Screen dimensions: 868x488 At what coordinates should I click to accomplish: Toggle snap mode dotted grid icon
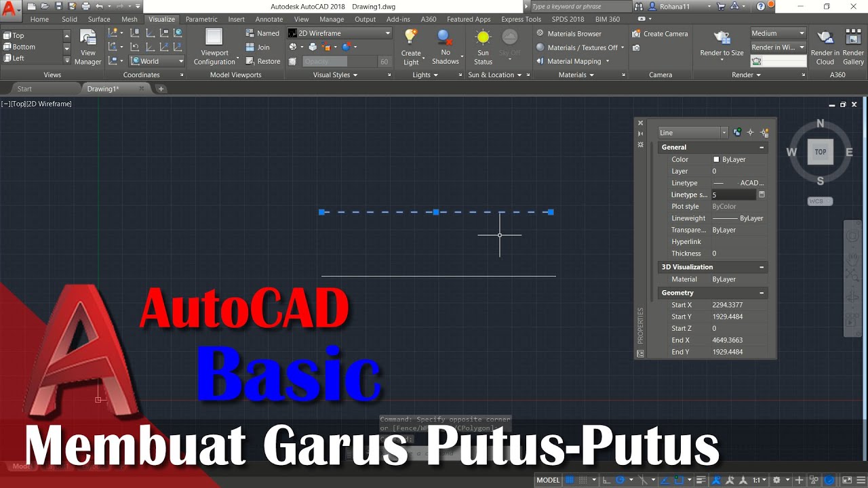pyautogui.click(x=583, y=480)
